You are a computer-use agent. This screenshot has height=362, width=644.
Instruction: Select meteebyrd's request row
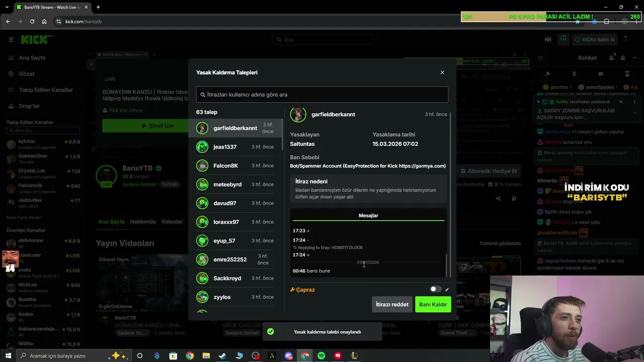click(235, 185)
